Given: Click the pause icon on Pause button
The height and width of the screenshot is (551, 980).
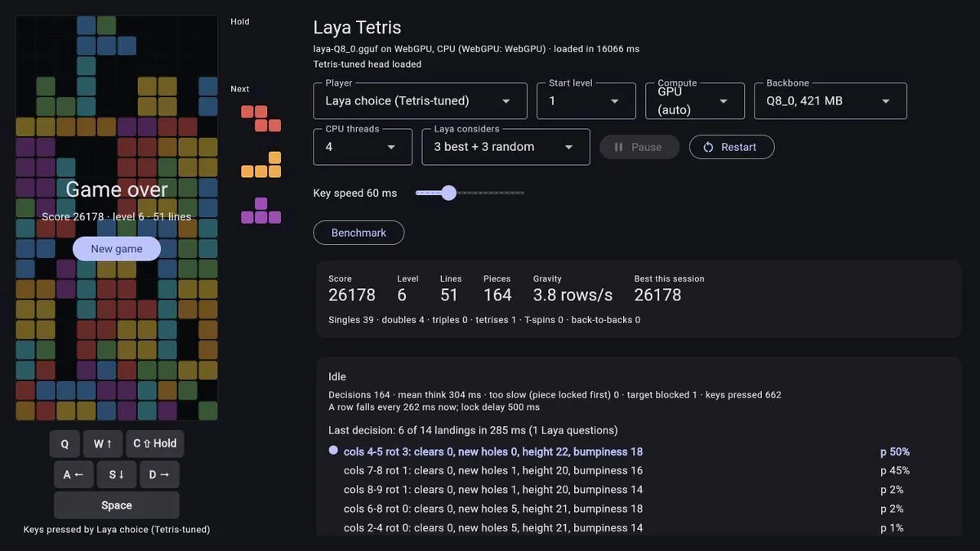Looking at the screenshot, I should pos(618,147).
